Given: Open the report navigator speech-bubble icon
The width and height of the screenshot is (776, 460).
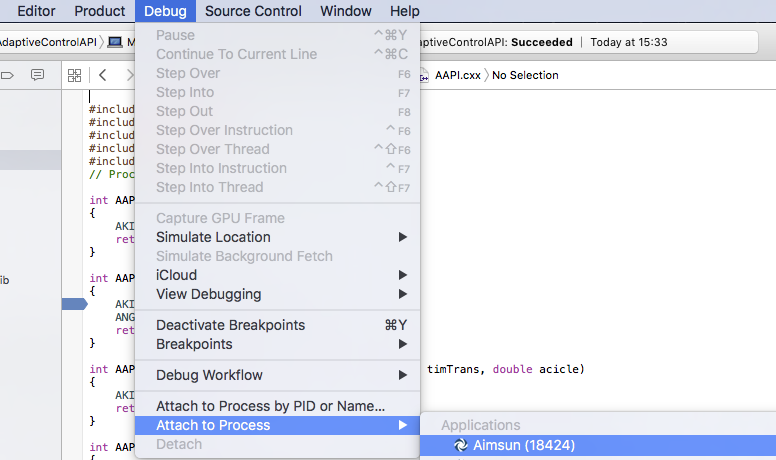Looking at the screenshot, I should pos(38,75).
